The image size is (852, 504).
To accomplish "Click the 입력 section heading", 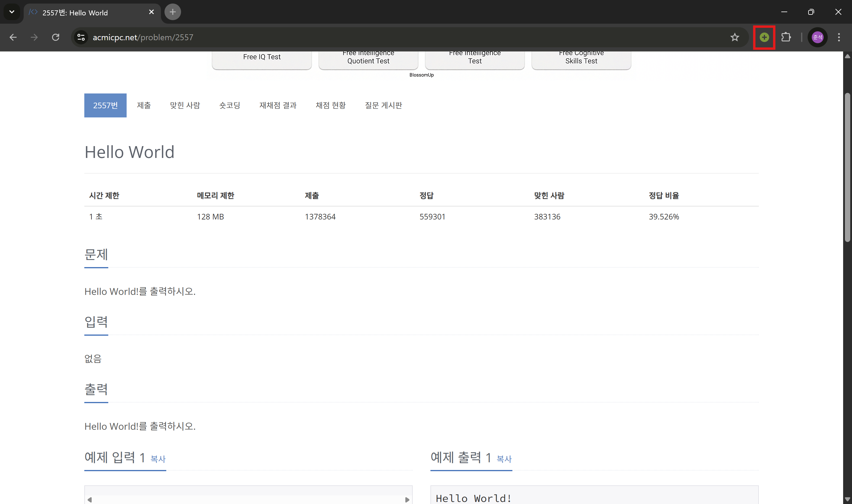I will tap(96, 322).
